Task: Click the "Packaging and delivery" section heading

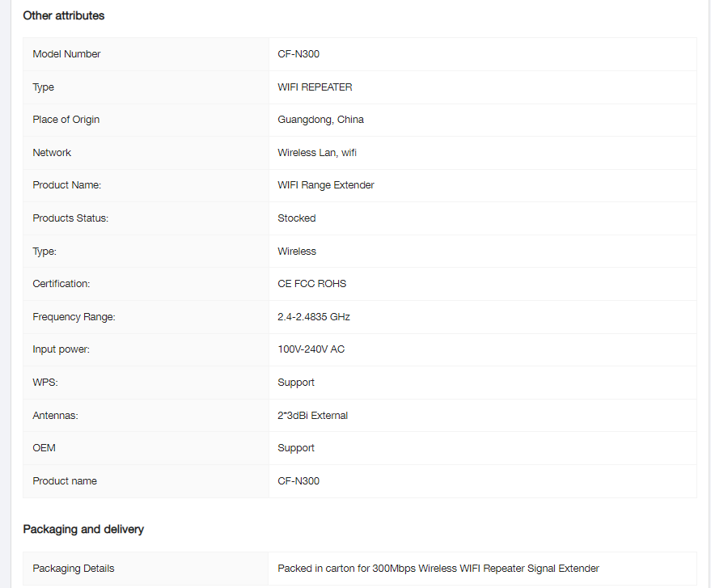Action: [83, 529]
